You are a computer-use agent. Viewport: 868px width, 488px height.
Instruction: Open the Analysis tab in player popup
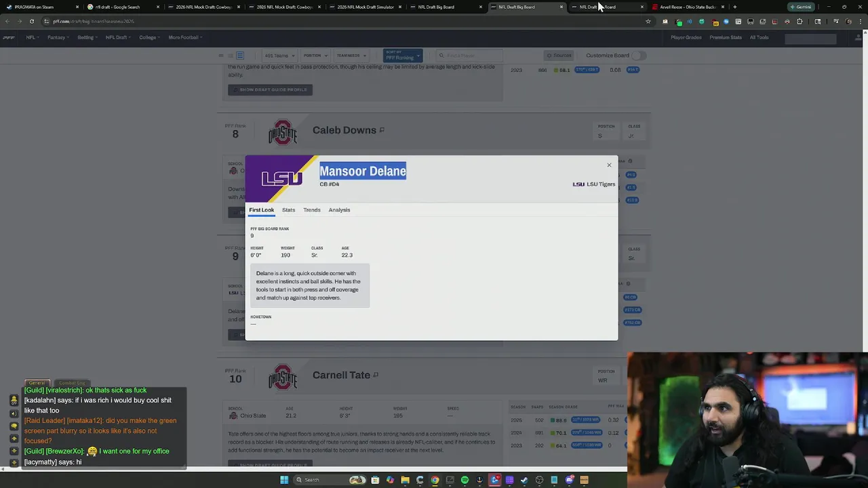point(339,210)
